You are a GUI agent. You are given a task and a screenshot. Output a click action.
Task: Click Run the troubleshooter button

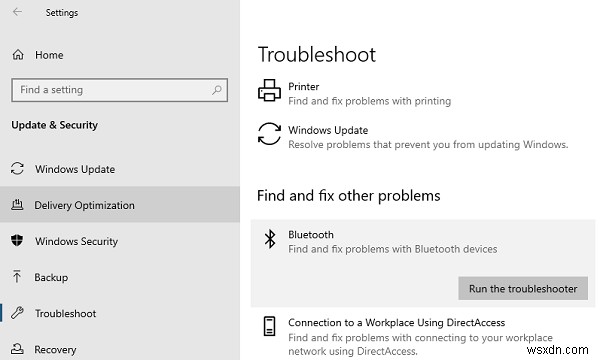[x=523, y=288]
